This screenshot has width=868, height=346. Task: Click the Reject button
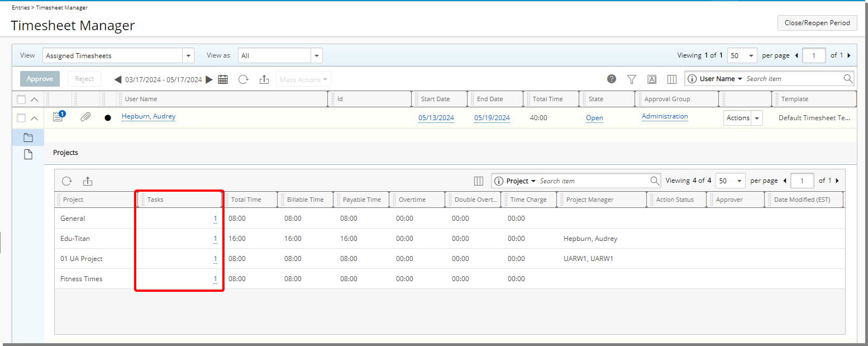pos(84,79)
